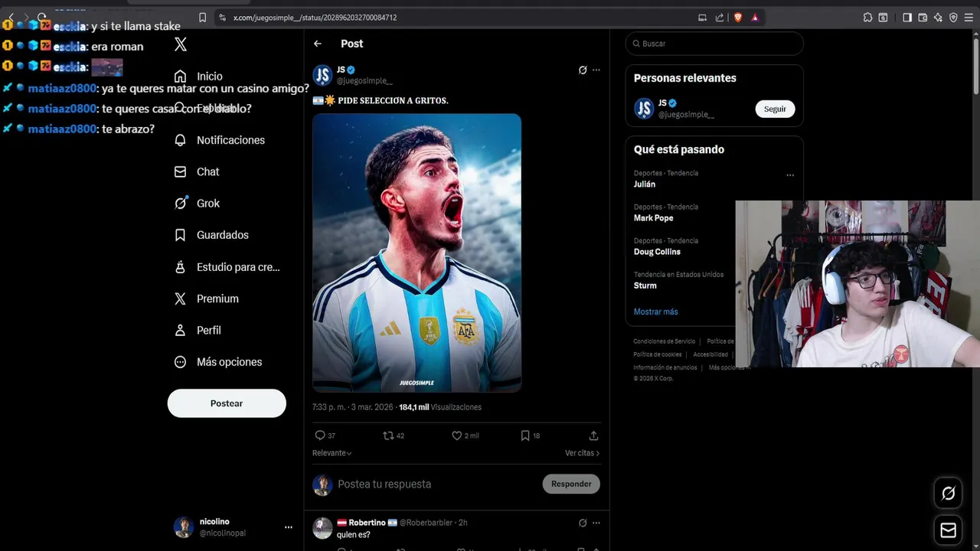Viewport: 980px width, 551px height.
Task: Open floating messages envelope button
Action: pyautogui.click(x=948, y=530)
